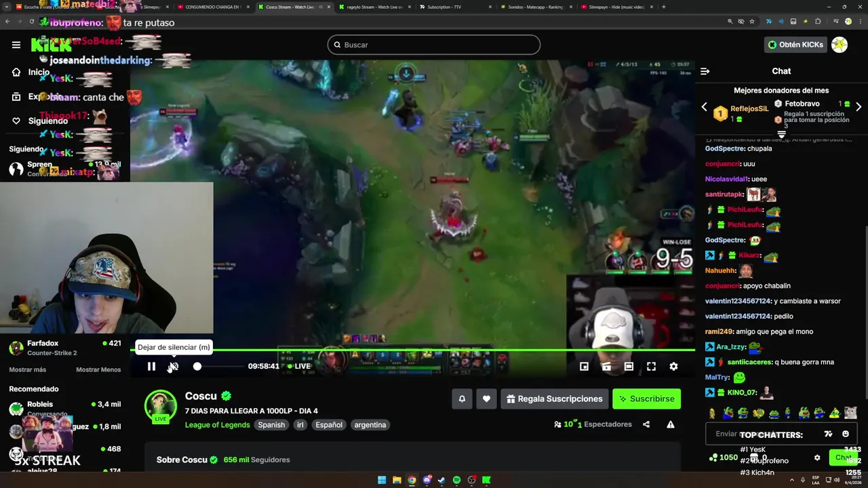This screenshot has height=488, width=868.
Task: Toggle notifications bell for Coscu
Action: [x=462, y=399]
